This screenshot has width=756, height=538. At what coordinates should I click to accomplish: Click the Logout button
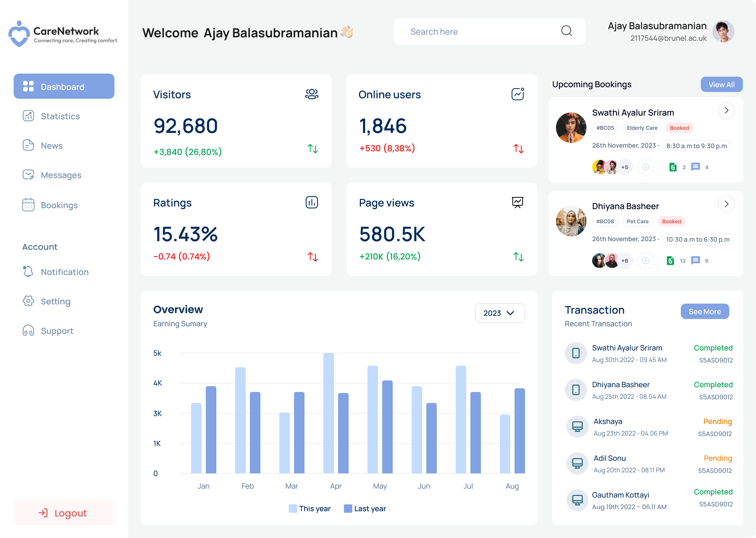coord(64,513)
